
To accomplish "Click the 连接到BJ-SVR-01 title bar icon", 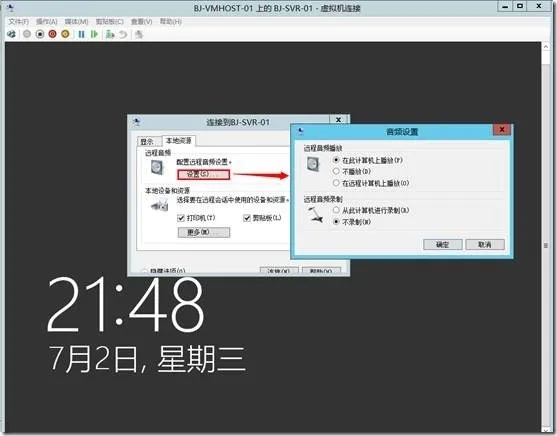I will pos(136,122).
